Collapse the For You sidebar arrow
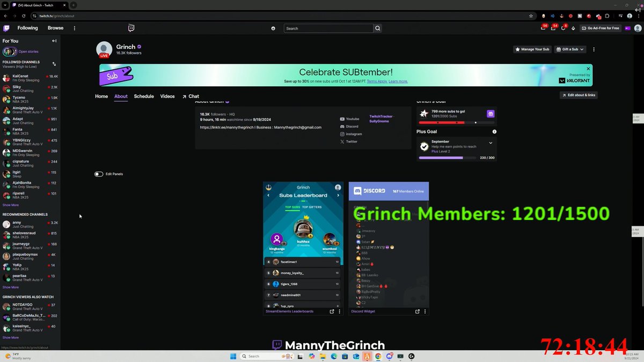Viewport: 644px width, 362px height. (54, 41)
